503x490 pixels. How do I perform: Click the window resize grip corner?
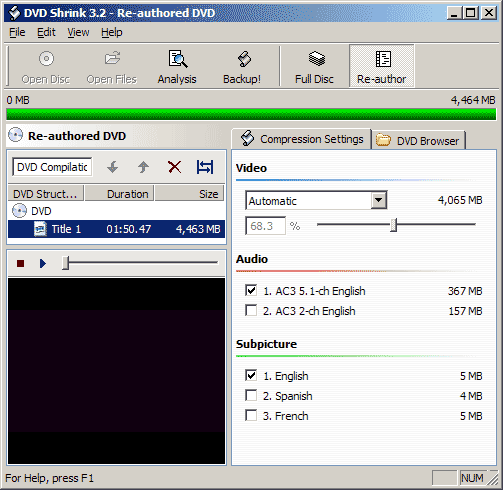pyautogui.click(x=492, y=479)
